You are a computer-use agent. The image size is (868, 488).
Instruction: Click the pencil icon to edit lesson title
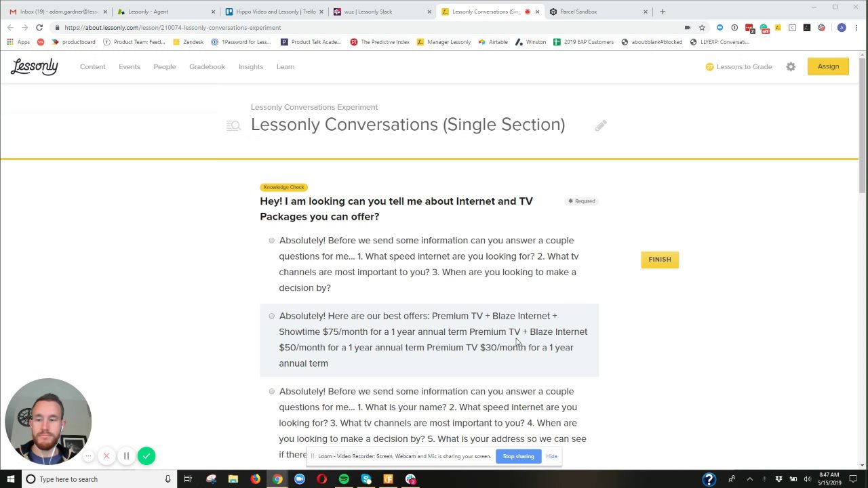[601, 125]
